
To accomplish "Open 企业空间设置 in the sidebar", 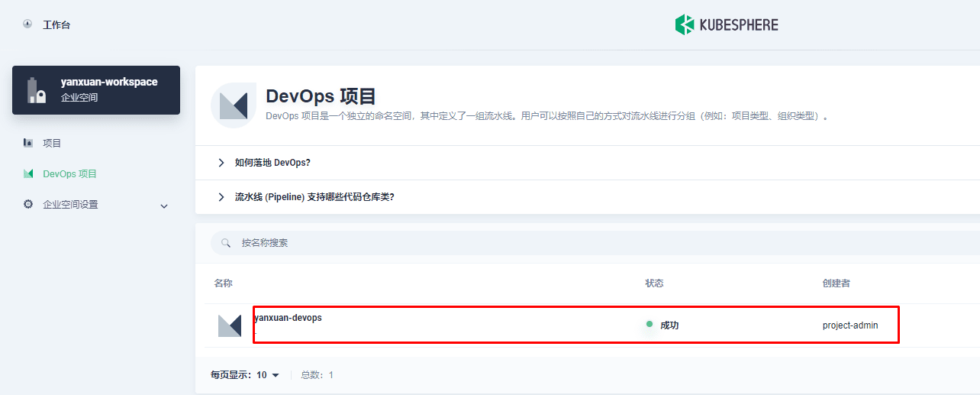I will [x=70, y=205].
